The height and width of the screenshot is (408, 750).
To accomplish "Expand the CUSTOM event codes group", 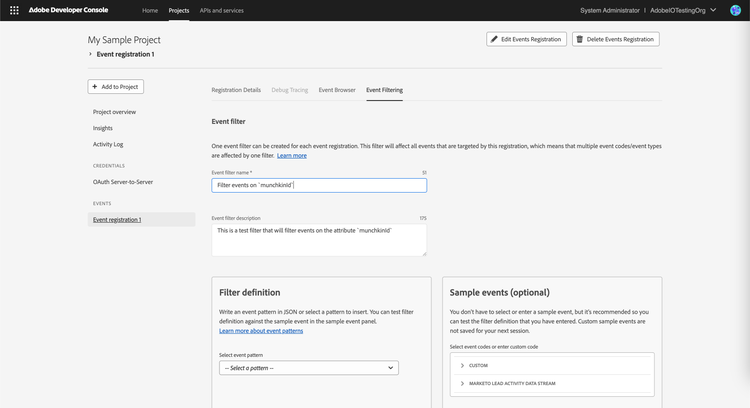I will coord(462,365).
